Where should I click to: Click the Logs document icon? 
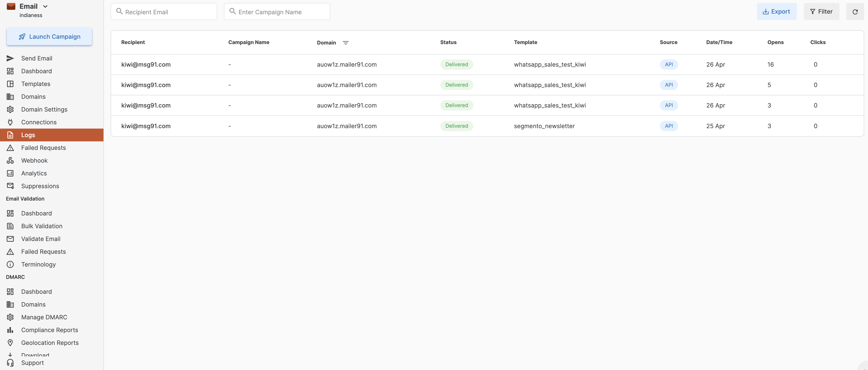[x=10, y=135]
